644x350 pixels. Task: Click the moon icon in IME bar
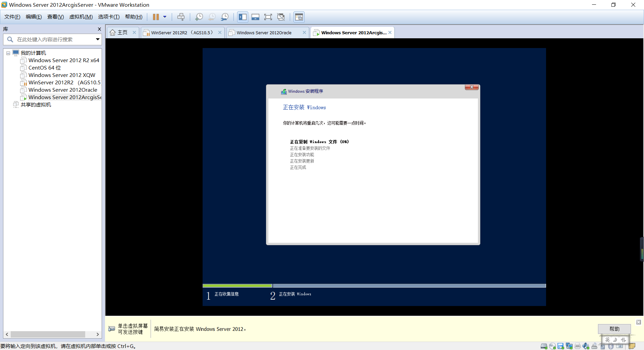tap(615, 340)
